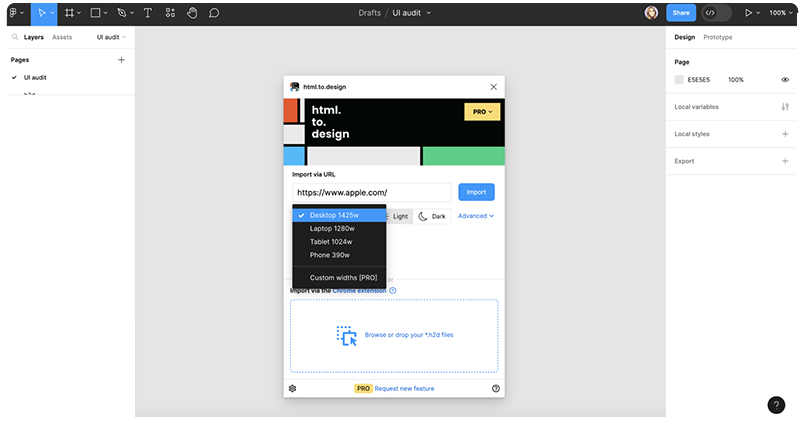Viewport: 800px width, 427px height.
Task: Switch theme to Light
Action: pyautogui.click(x=399, y=216)
